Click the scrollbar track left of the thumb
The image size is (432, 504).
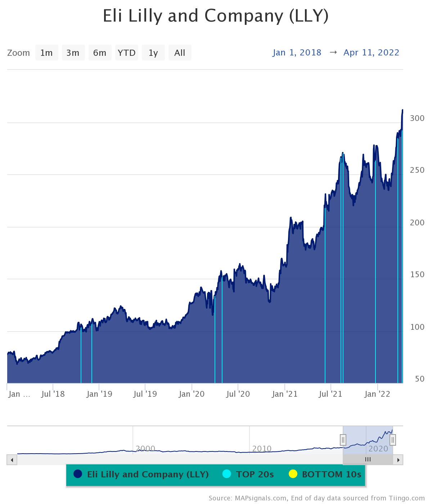180,460
